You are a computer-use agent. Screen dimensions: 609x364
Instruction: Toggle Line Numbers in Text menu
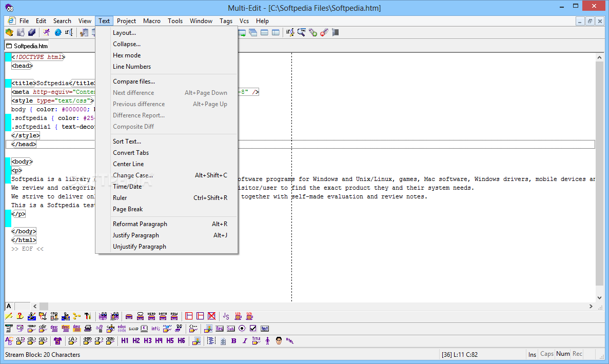pos(167,66)
